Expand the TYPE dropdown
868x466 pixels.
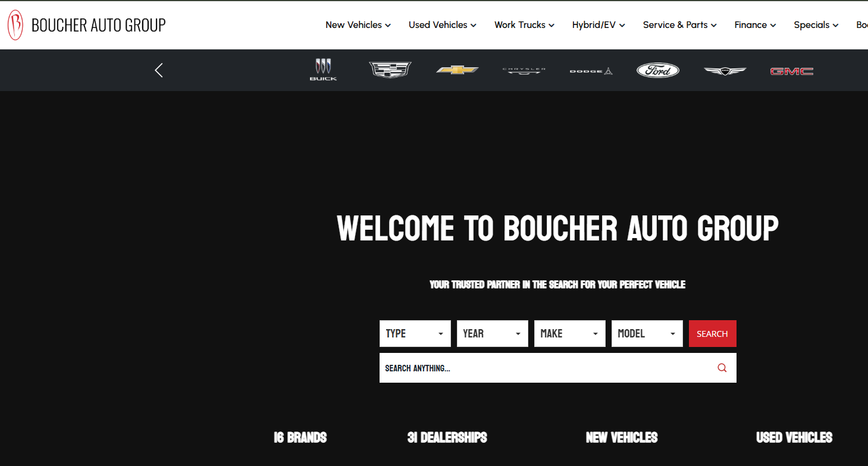415,333
